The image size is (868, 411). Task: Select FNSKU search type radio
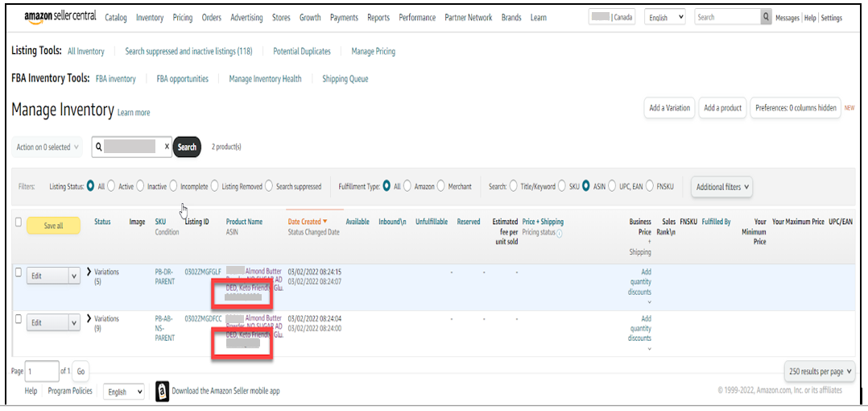point(649,186)
